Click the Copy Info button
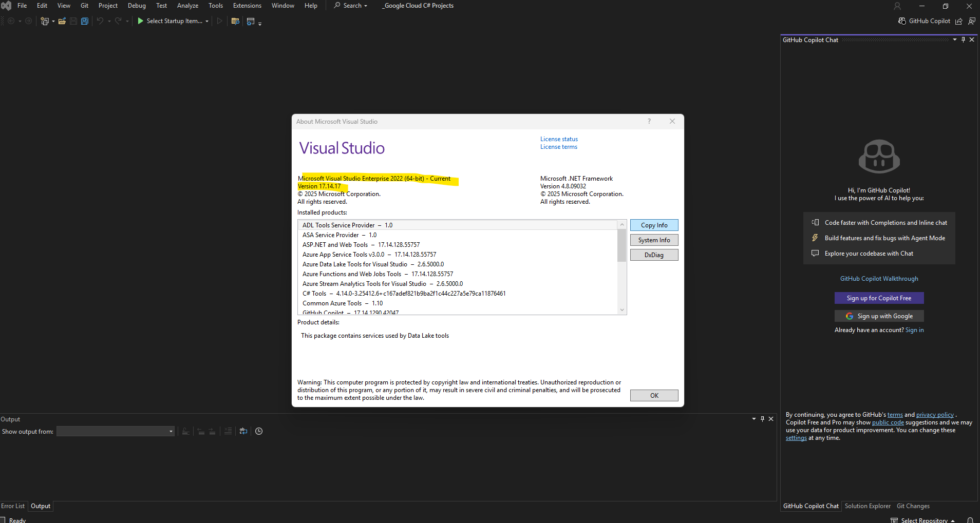980x523 pixels. pyautogui.click(x=654, y=225)
